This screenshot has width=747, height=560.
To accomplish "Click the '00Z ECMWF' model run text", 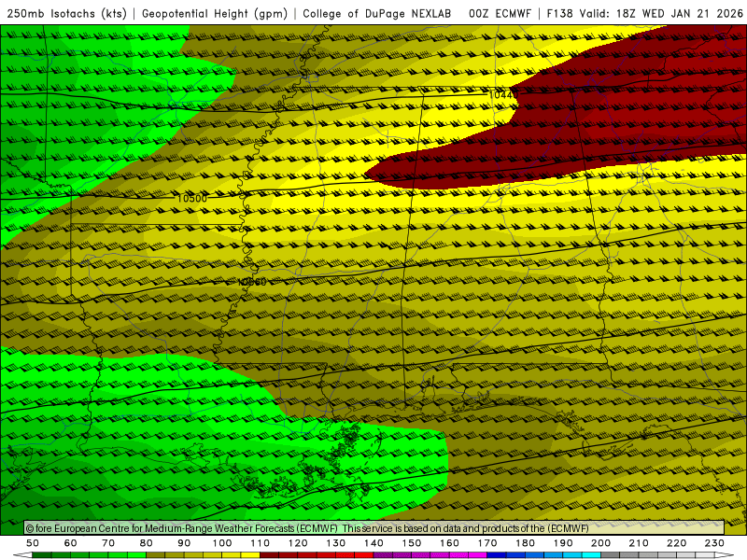I will point(500,14).
